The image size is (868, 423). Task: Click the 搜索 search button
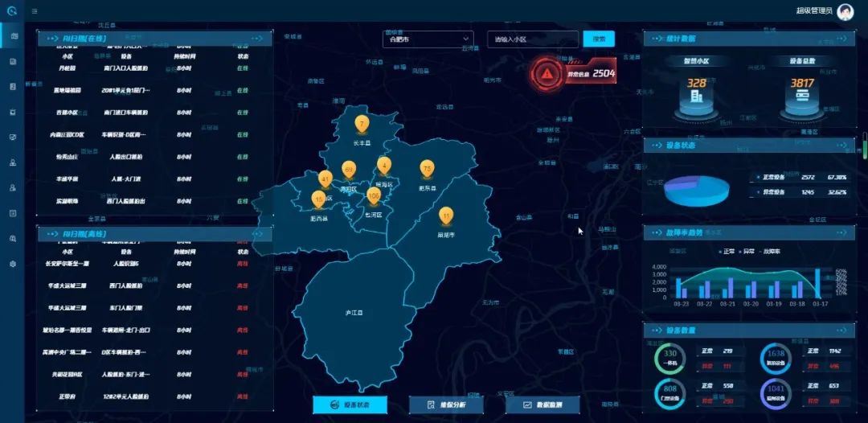[x=599, y=39]
